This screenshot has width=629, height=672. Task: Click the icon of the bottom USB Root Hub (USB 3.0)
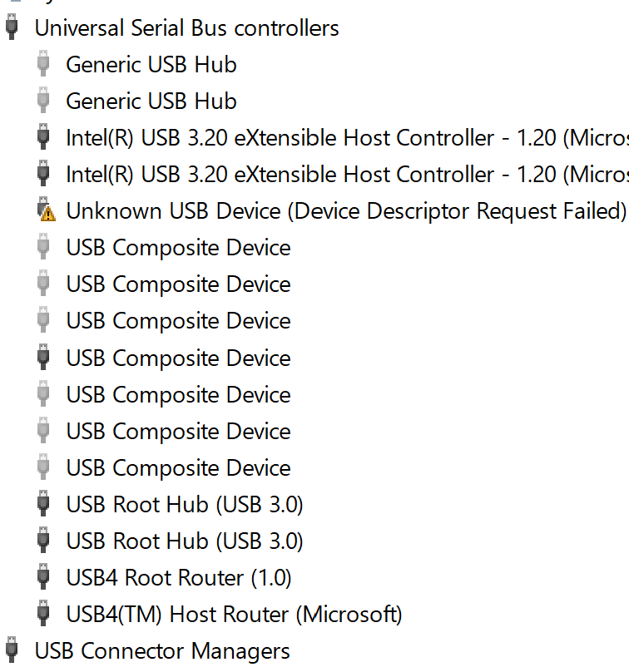44,541
